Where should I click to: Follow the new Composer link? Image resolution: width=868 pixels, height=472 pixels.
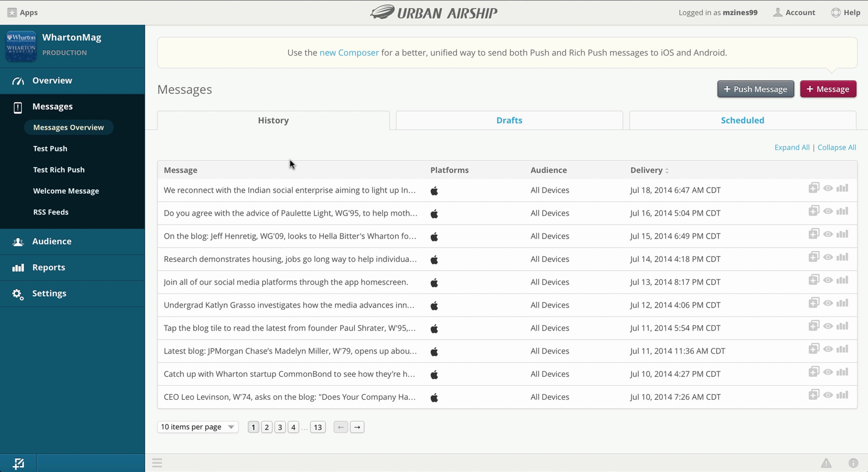click(349, 53)
